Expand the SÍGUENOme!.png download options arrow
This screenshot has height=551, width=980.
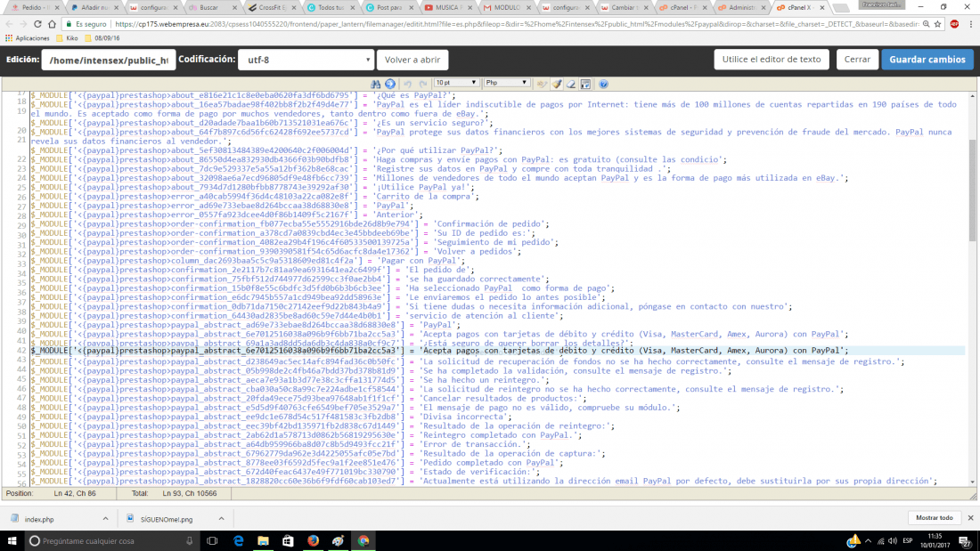[x=221, y=519]
